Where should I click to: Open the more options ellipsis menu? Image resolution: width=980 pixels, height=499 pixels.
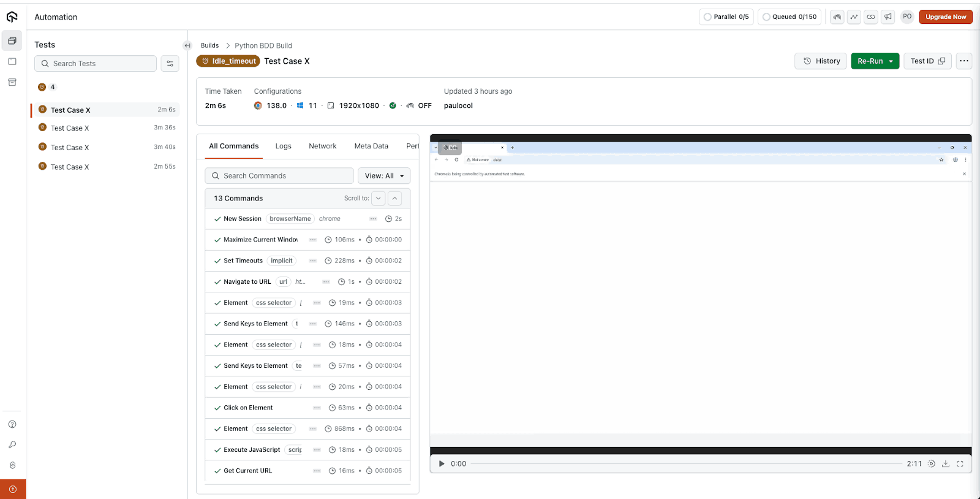(963, 61)
